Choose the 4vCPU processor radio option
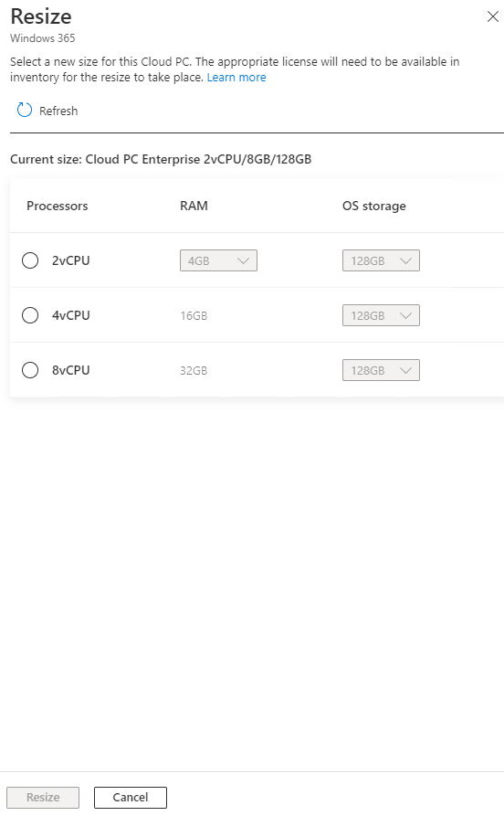Image resolution: width=504 pixels, height=816 pixels. [x=30, y=315]
